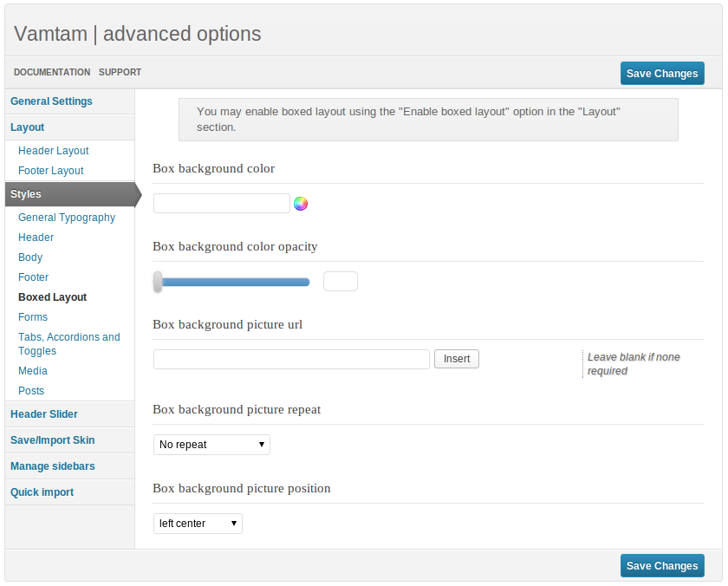Go to Header Layout settings
This screenshot has height=586, width=728.
click(x=54, y=151)
